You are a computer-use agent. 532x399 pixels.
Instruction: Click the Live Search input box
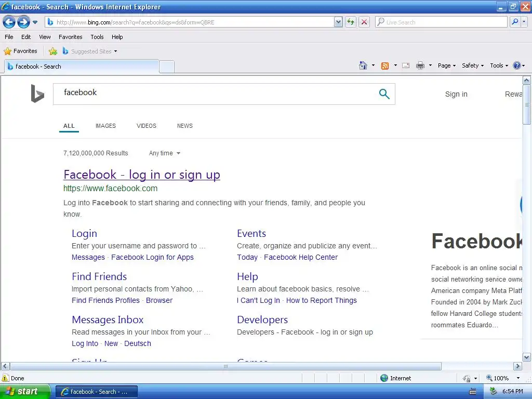point(441,22)
